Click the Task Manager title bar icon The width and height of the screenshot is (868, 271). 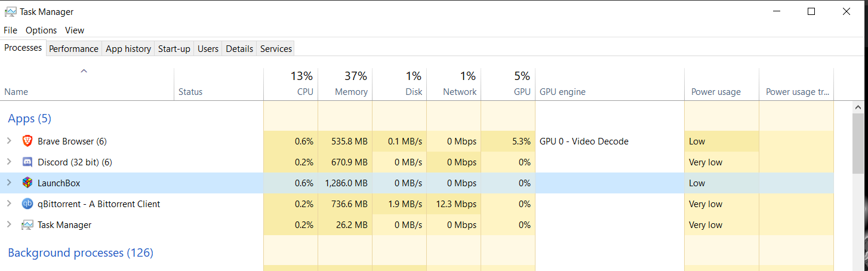click(x=10, y=11)
